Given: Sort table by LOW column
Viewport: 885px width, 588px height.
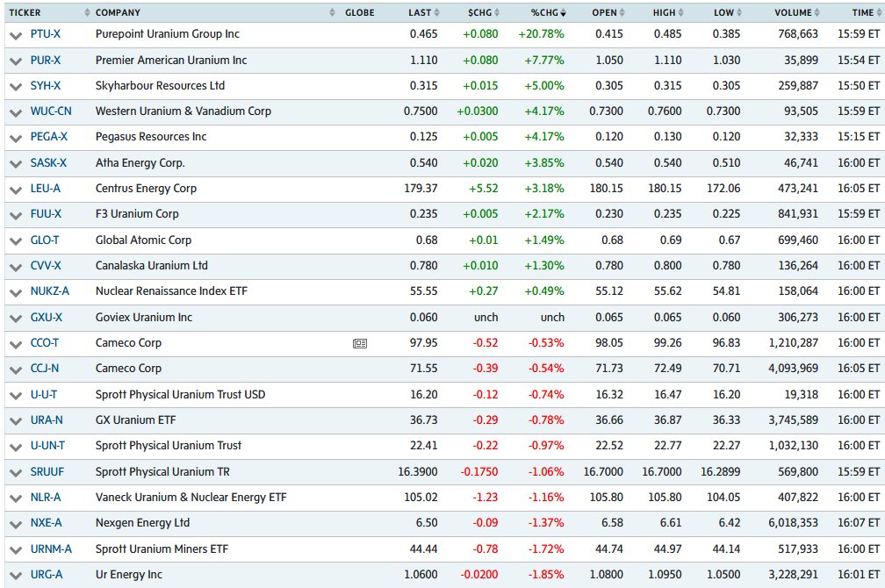Looking at the screenshot, I should [x=728, y=12].
